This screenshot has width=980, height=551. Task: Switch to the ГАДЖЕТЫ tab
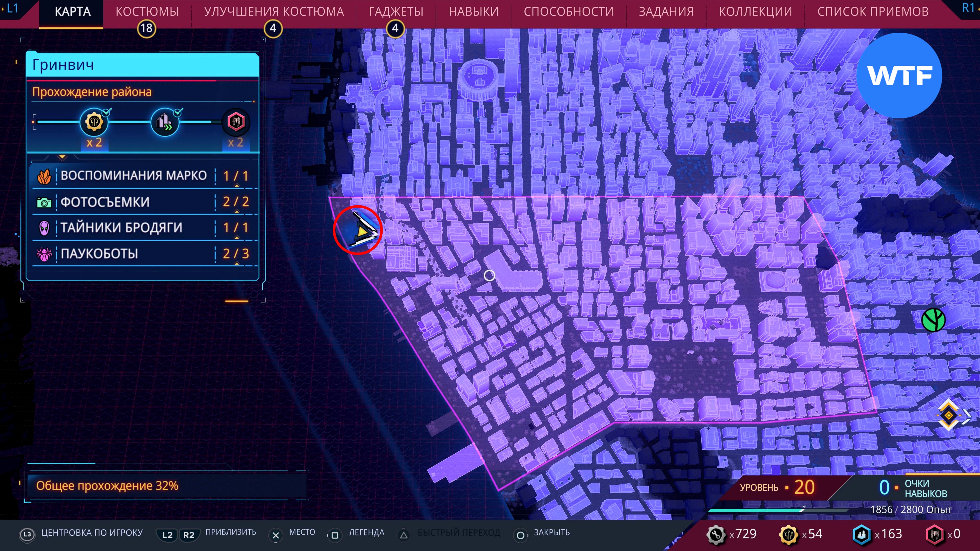(396, 12)
